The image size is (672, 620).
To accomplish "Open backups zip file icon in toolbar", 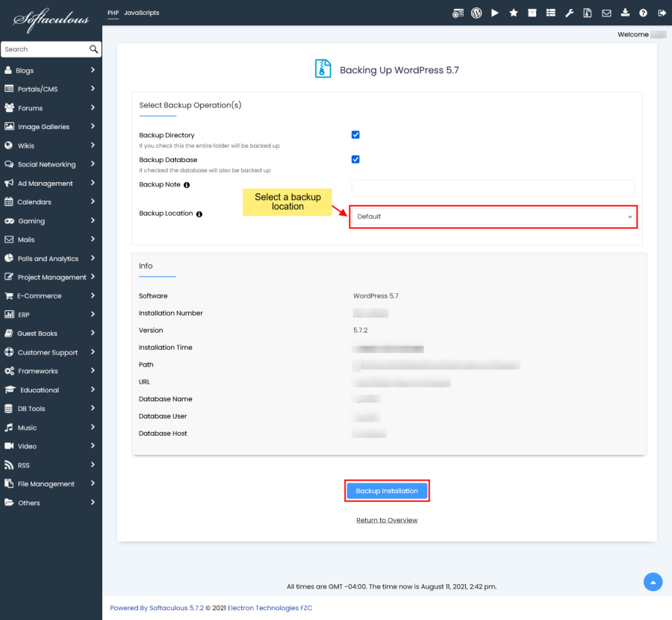I will pyautogui.click(x=588, y=13).
